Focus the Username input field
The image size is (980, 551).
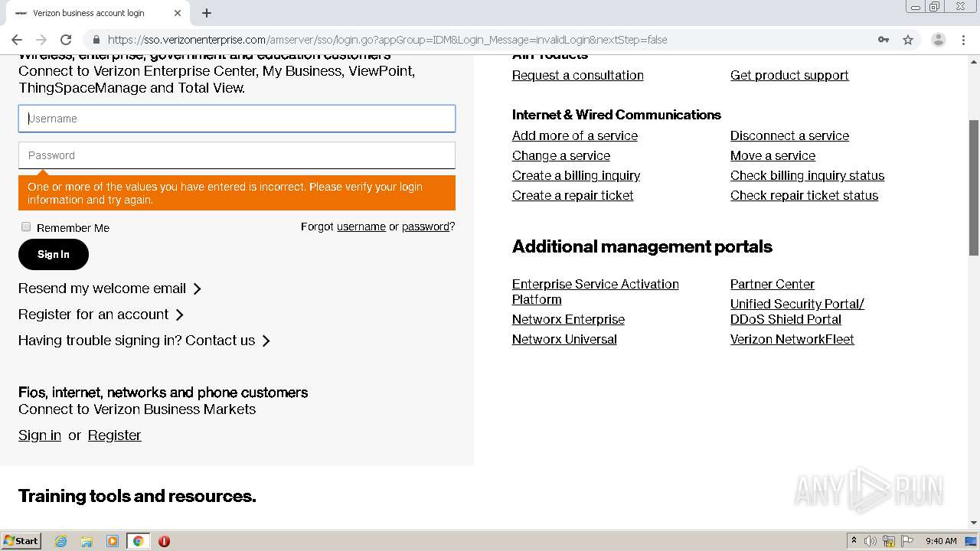click(237, 119)
